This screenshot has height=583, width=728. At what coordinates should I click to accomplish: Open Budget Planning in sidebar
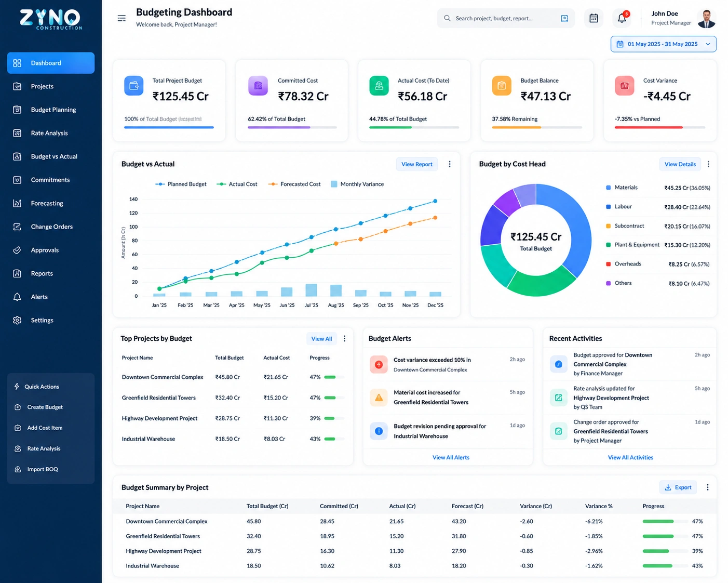51,110
